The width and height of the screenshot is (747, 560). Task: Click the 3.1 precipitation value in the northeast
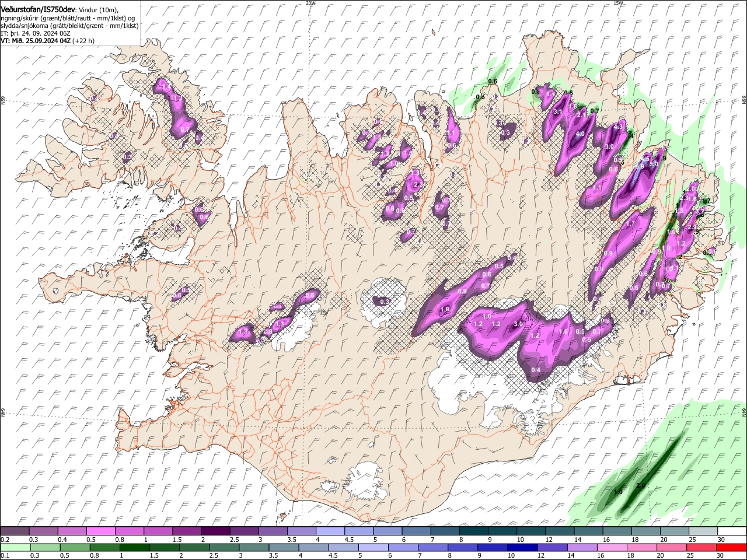(x=557, y=111)
